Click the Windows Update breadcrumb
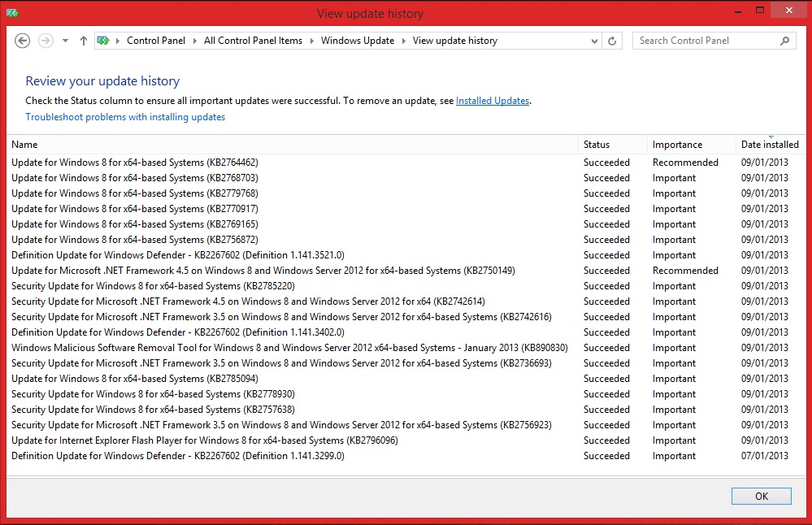 (358, 40)
